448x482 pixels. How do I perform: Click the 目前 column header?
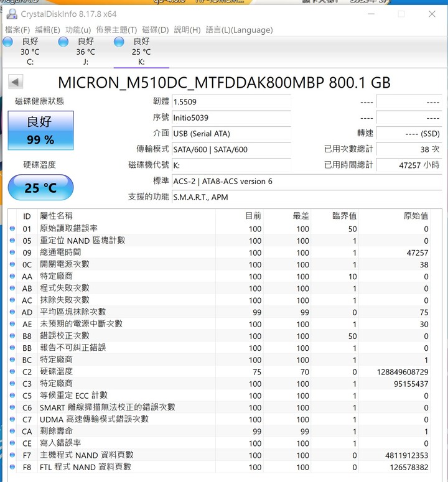pyautogui.click(x=239, y=216)
